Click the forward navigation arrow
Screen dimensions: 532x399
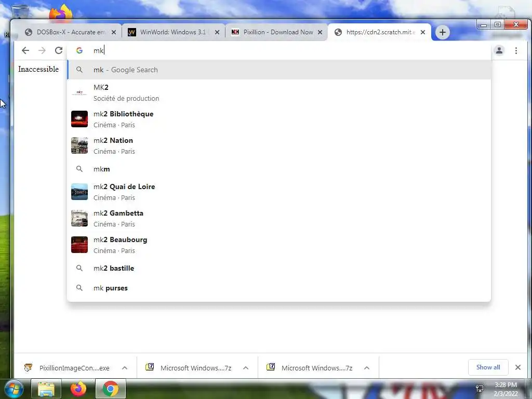coord(42,50)
